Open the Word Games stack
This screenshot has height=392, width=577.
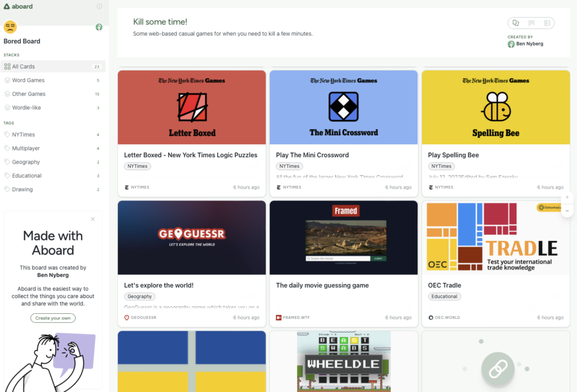(53, 80)
